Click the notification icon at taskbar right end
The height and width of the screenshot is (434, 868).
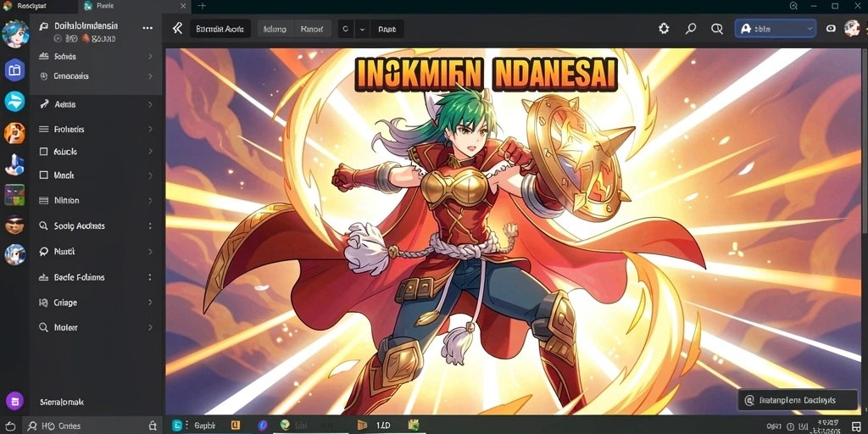[x=856, y=426]
